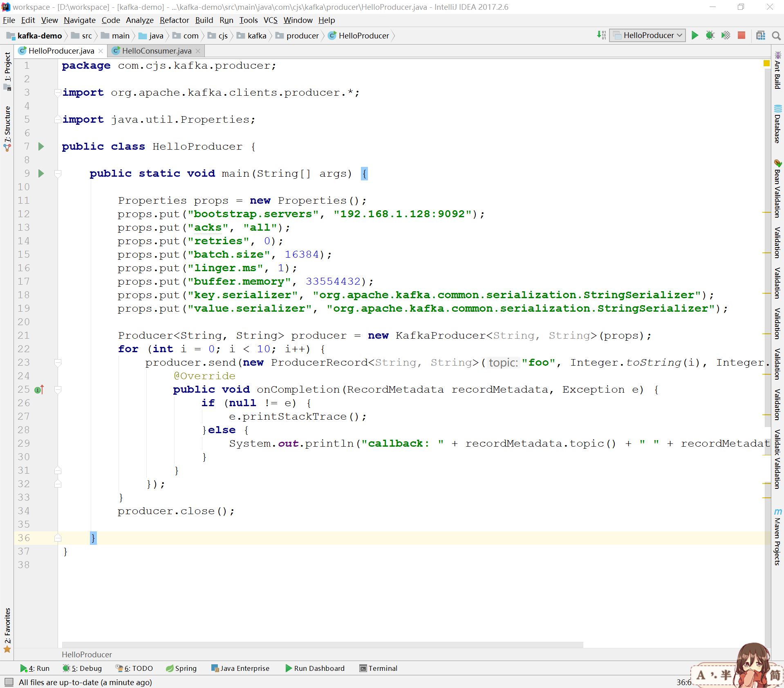Collapse the anonymous class fold on line 23
The width and height of the screenshot is (784, 688).
(58, 362)
